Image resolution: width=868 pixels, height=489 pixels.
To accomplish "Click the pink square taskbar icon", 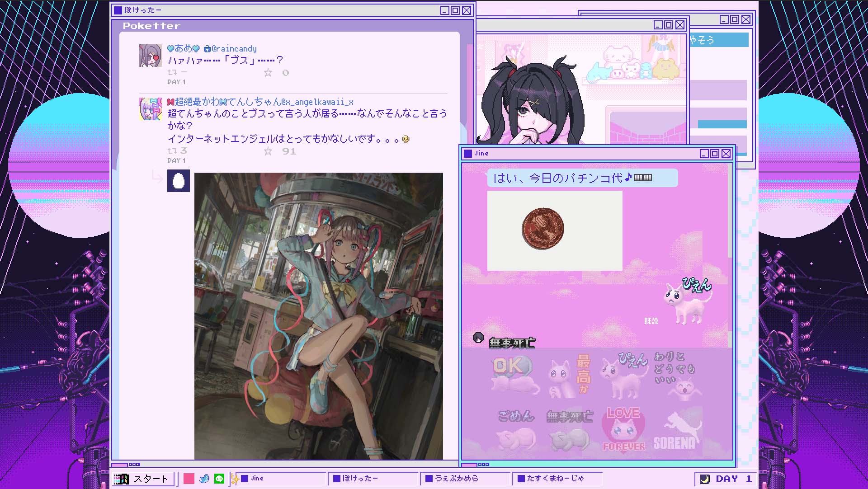I will 189,479.
